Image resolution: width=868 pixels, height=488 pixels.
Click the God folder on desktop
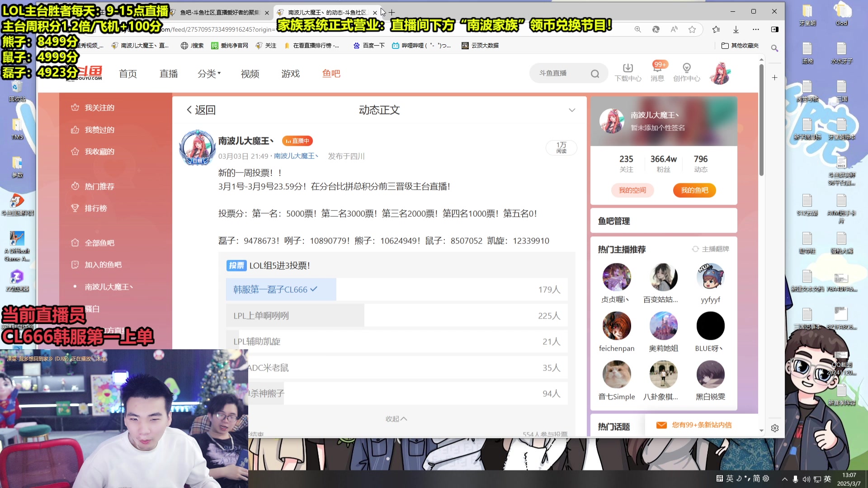coord(841,14)
